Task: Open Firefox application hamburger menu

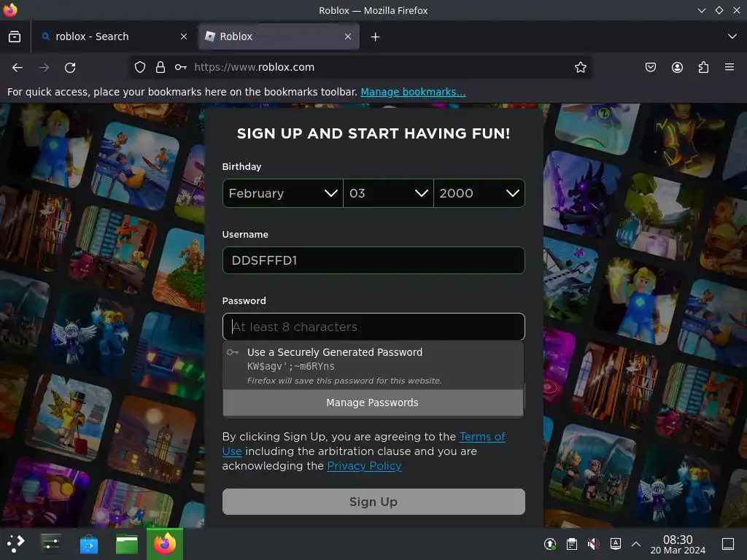Action: point(729,67)
